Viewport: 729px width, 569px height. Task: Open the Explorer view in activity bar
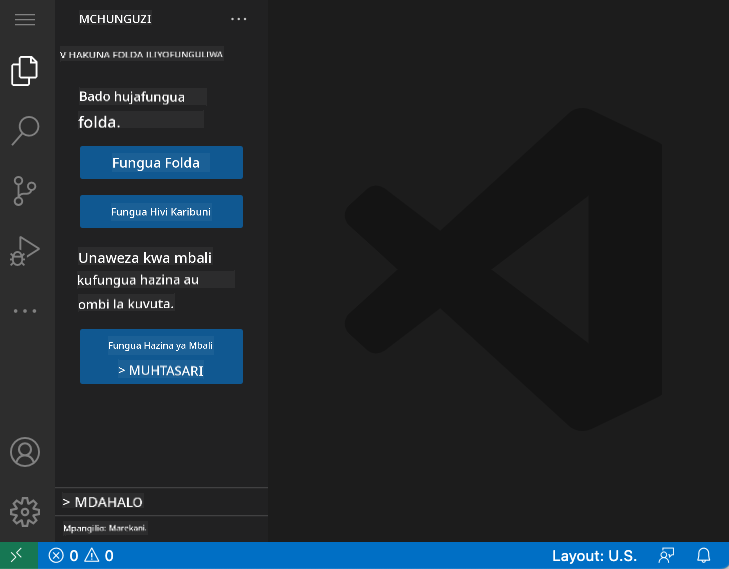[x=25, y=71]
